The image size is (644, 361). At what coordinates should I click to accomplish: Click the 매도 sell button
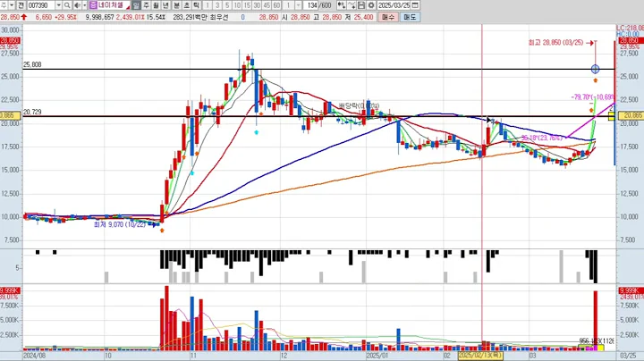[x=410, y=17]
